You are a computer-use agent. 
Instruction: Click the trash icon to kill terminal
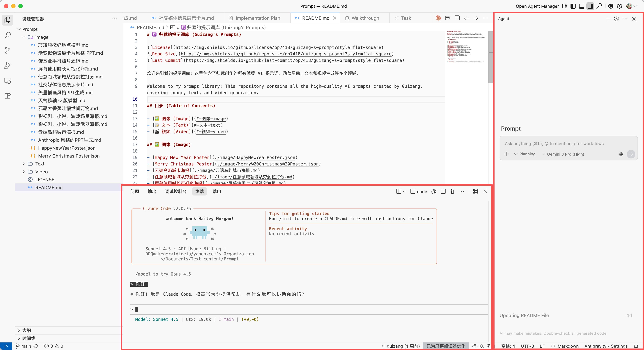point(452,192)
